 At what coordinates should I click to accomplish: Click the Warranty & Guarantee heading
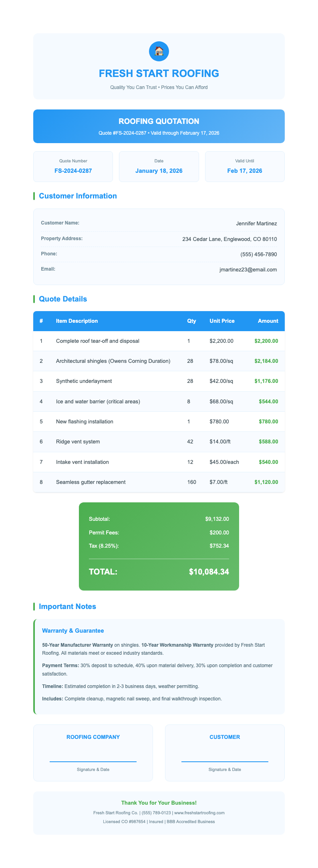tap(73, 631)
